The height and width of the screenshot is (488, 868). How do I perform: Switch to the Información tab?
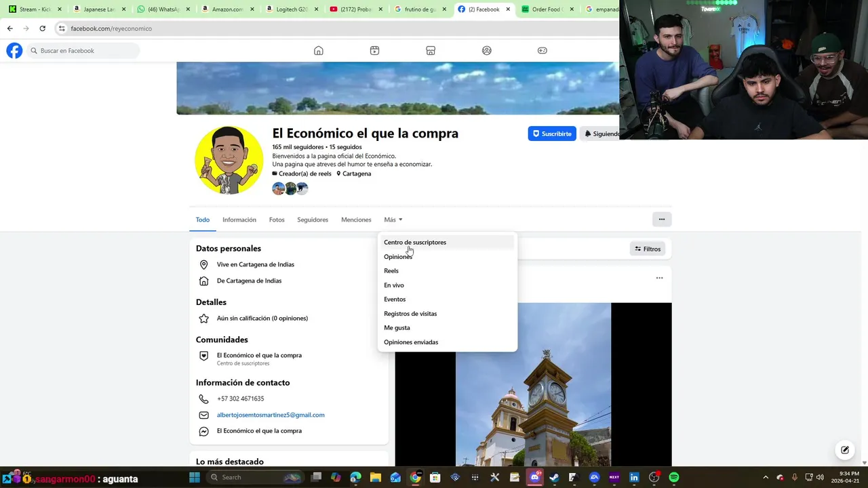pyautogui.click(x=239, y=220)
